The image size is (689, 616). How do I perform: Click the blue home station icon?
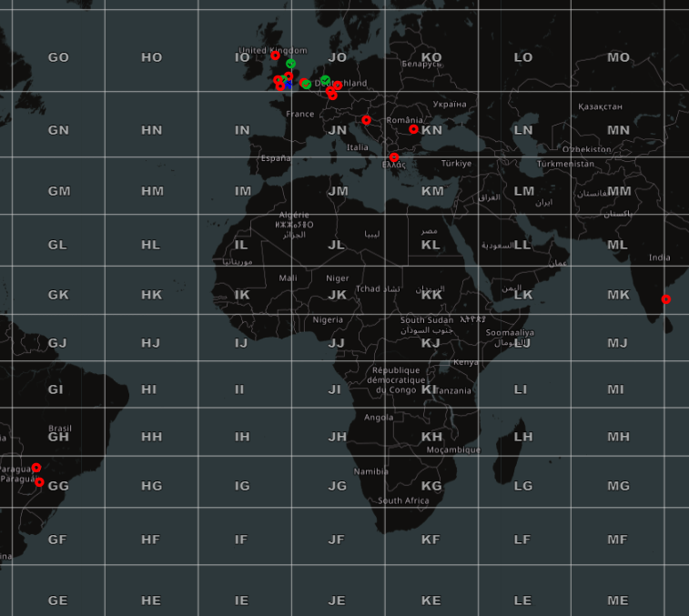click(x=288, y=84)
